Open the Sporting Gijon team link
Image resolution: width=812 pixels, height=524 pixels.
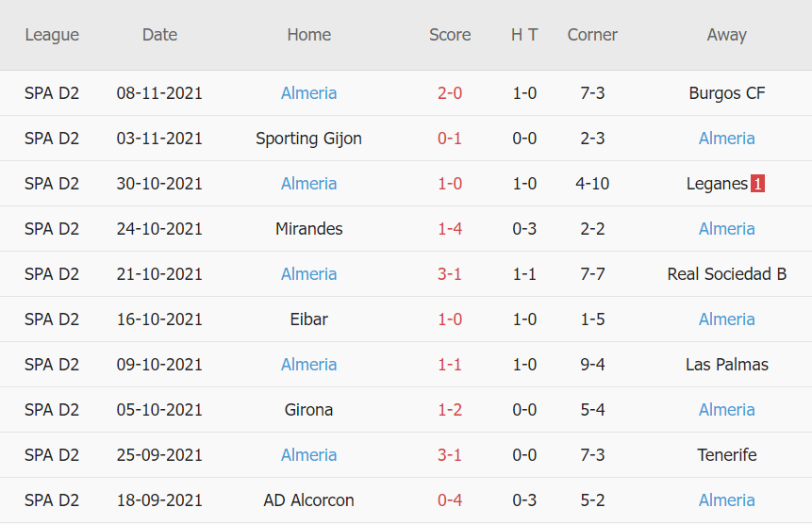(x=308, y=139)
